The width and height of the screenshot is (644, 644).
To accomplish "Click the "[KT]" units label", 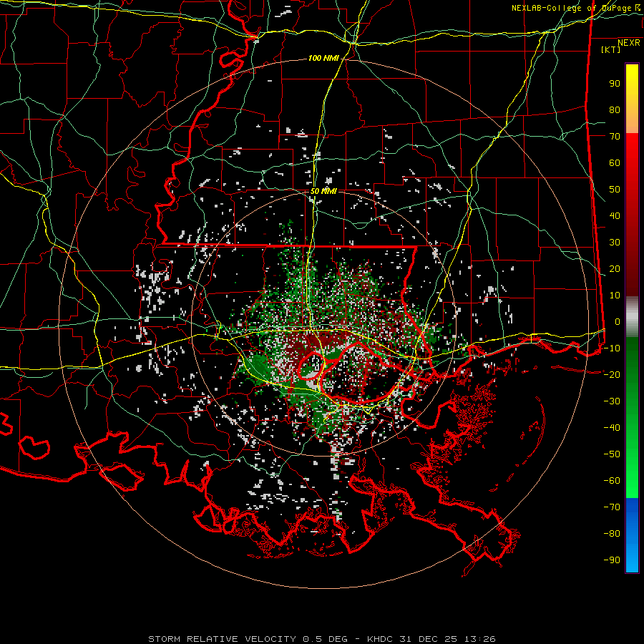I will pyautogui.click(x=610, y=49).
